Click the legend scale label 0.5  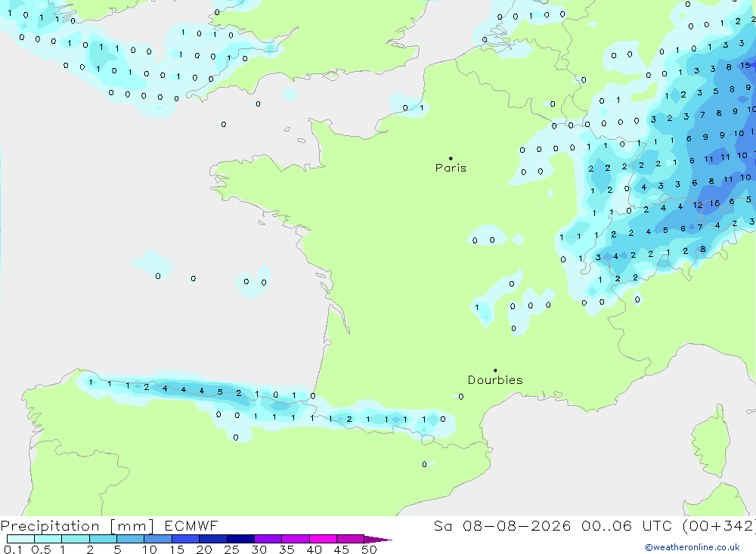pos(41,549)
